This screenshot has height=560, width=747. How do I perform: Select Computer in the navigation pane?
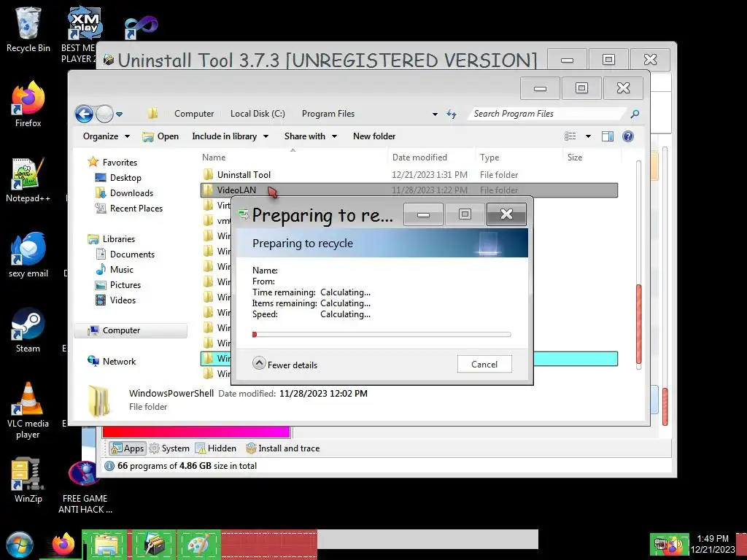click(131, 330)
